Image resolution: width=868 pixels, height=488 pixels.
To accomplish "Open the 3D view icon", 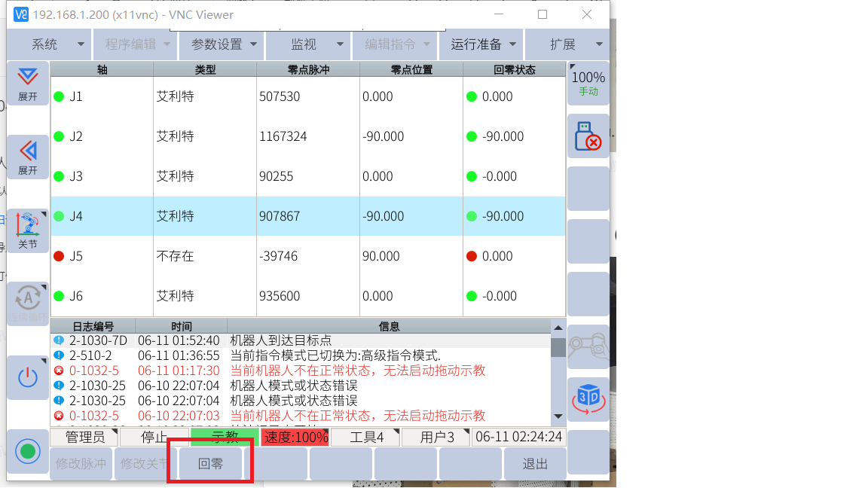I will coord(588,398).
